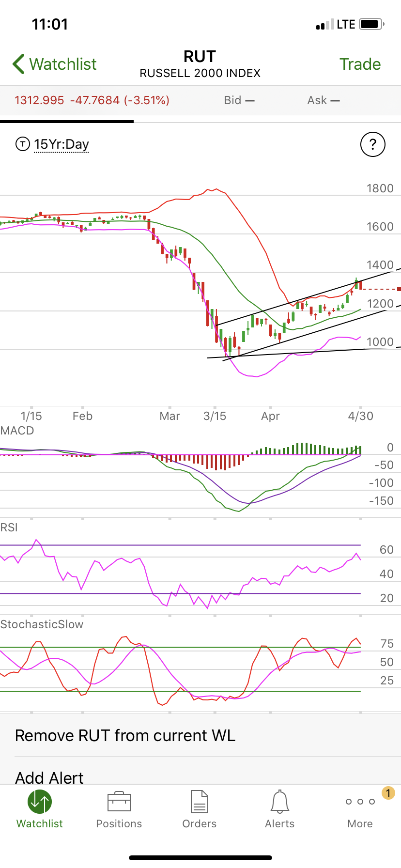Viewport: 401px width, 868px height.
Task: Tap percent change (-3.51%)
Action: (147, 100)
